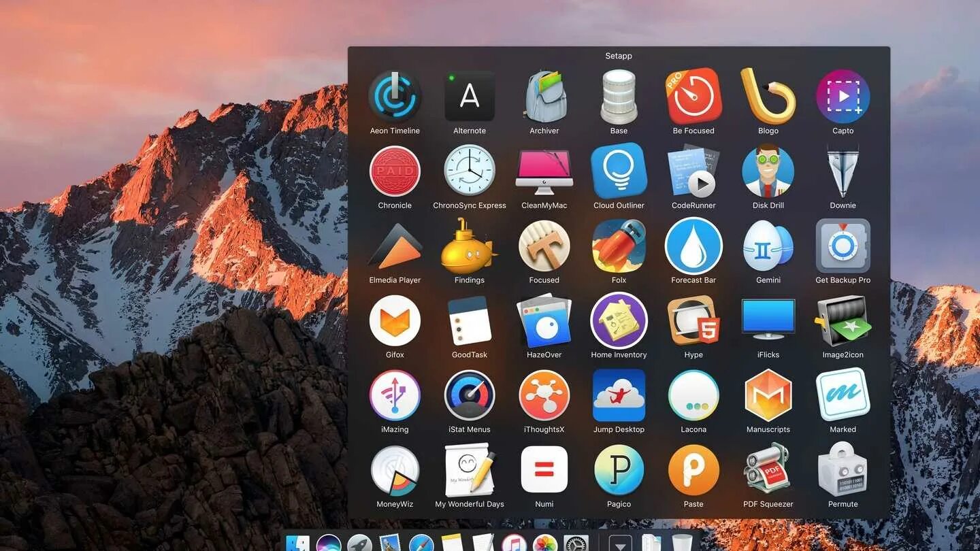Viewport: 980px width, 551px height.
Task: Open the Focused writing app
Action: pos(544,246)
